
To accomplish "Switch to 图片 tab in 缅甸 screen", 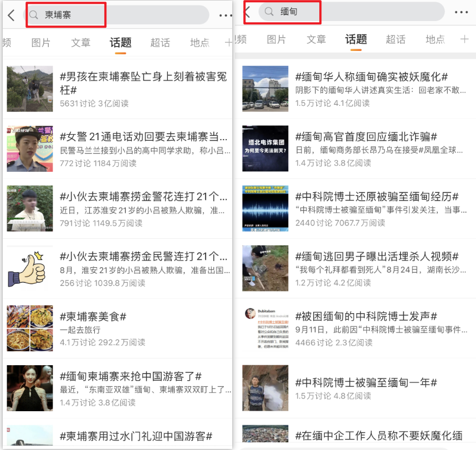I will [x=277, y=39].
